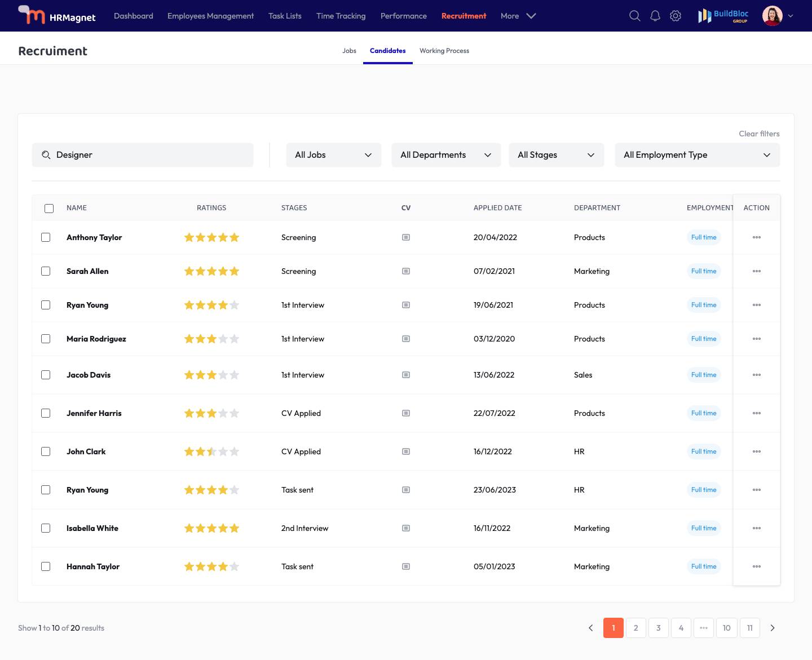The image size is (812, 660).
Task: View CV icon for Jacob Davis
Action: (406, 375)
